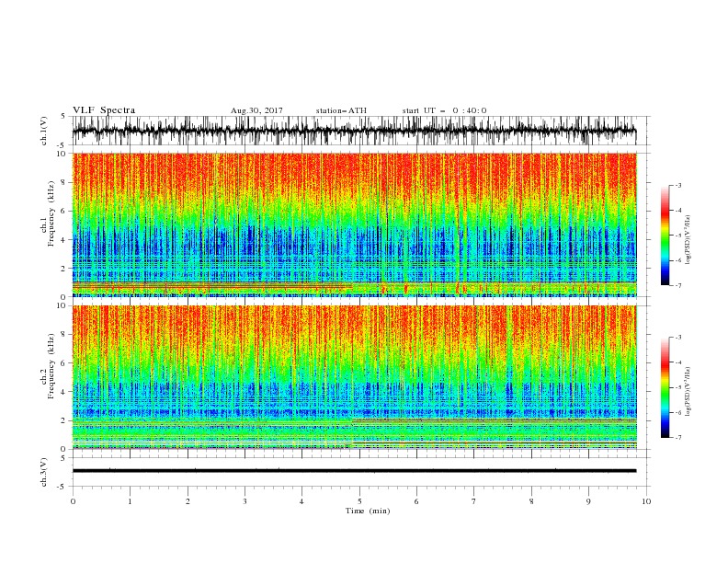Click the ch.2 'Frequency (kHz)' axis label
The height and width of the screenshot is (563, 728).
click(x=51, y=366)
